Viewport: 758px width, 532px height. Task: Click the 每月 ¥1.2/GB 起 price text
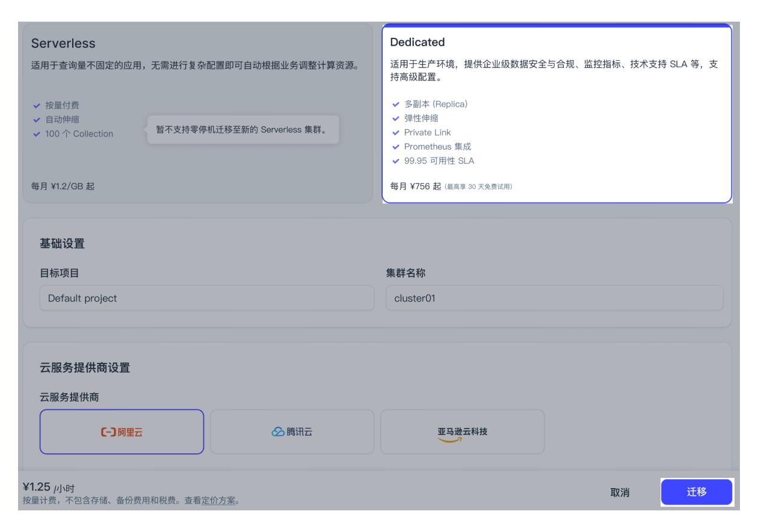63,186
